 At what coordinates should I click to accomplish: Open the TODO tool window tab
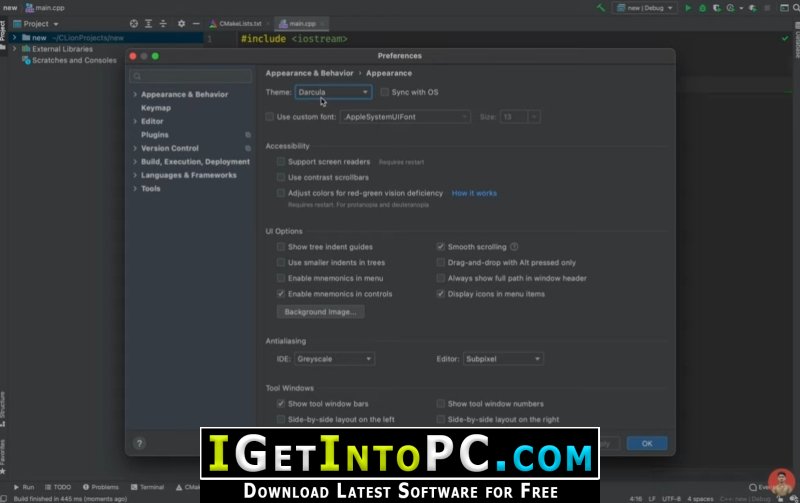click(x=58, y=487)
